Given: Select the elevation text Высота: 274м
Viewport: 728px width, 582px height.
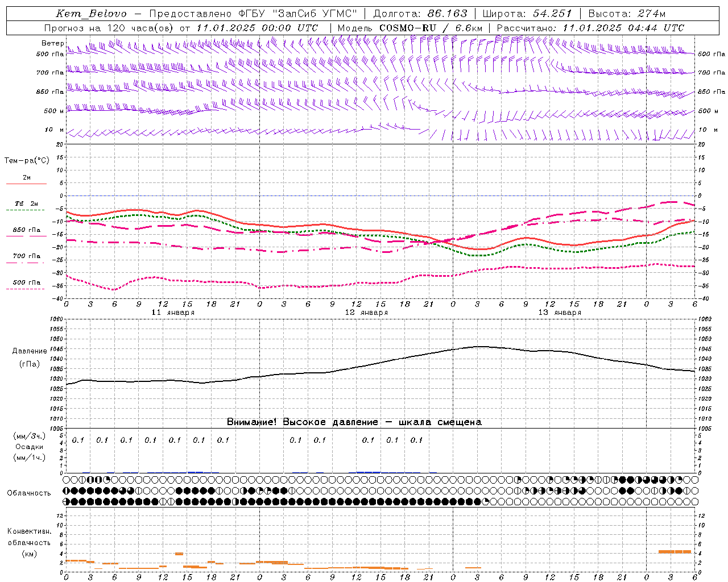Looking at the screenshot, I should click(627, 14).
